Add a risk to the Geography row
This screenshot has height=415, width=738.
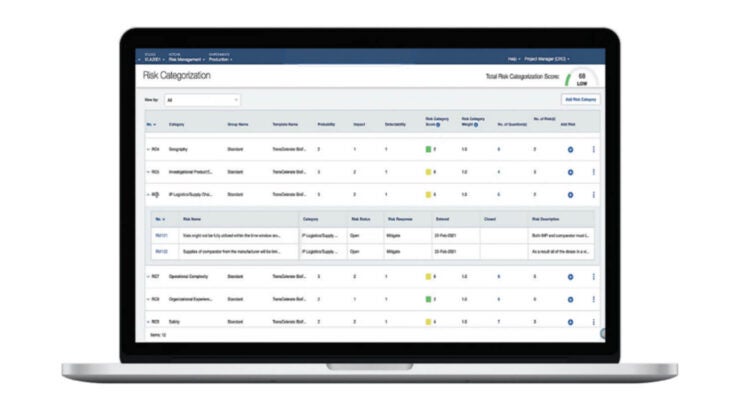click(x=570, y=149)
